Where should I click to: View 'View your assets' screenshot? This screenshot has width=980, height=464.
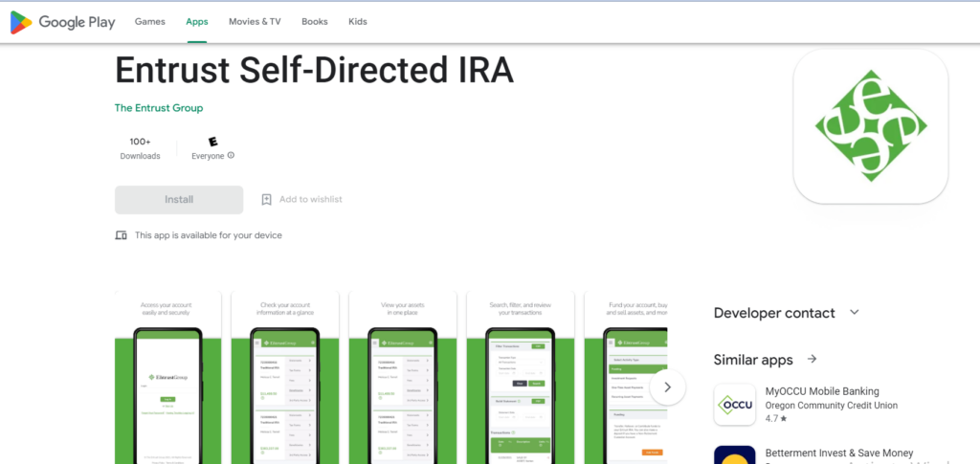(402, 377)
